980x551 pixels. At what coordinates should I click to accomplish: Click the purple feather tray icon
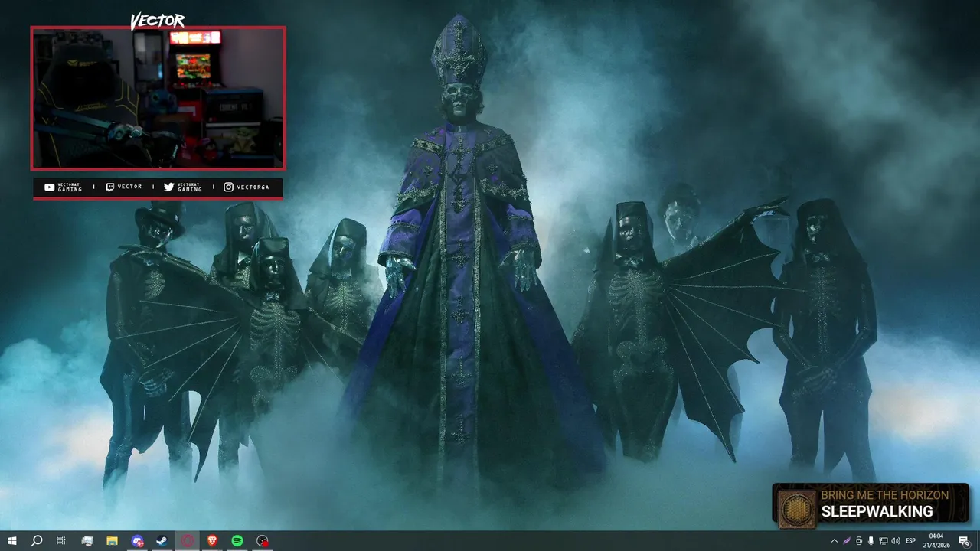pos(847,541)
